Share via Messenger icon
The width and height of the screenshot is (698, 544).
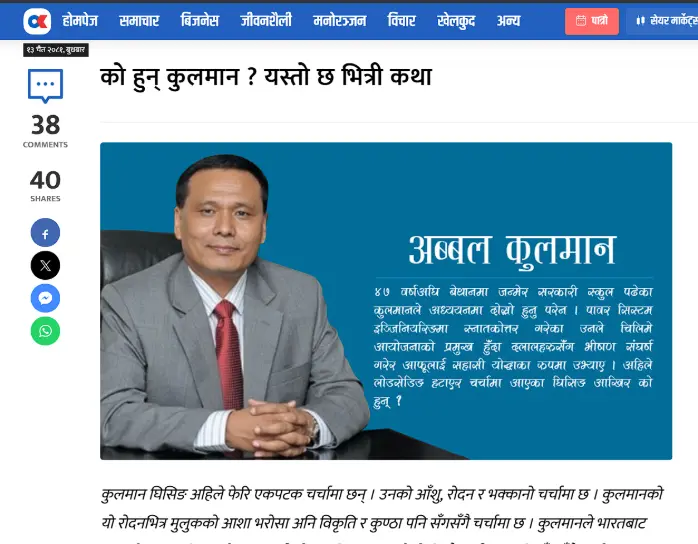tap(45, 298)
